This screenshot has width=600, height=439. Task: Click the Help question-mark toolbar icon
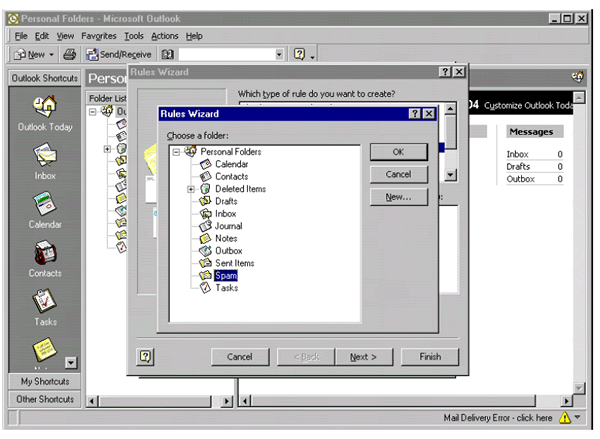299,54
